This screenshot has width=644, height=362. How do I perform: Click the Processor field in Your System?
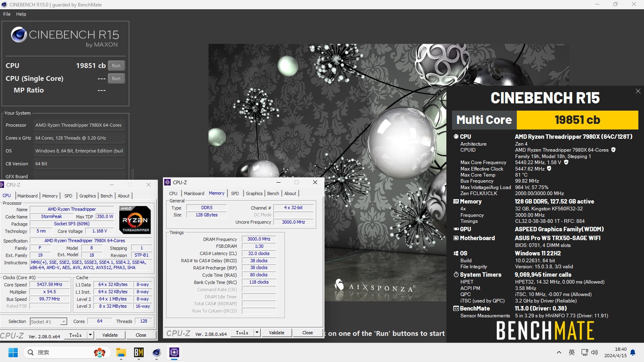pos(79,125)
